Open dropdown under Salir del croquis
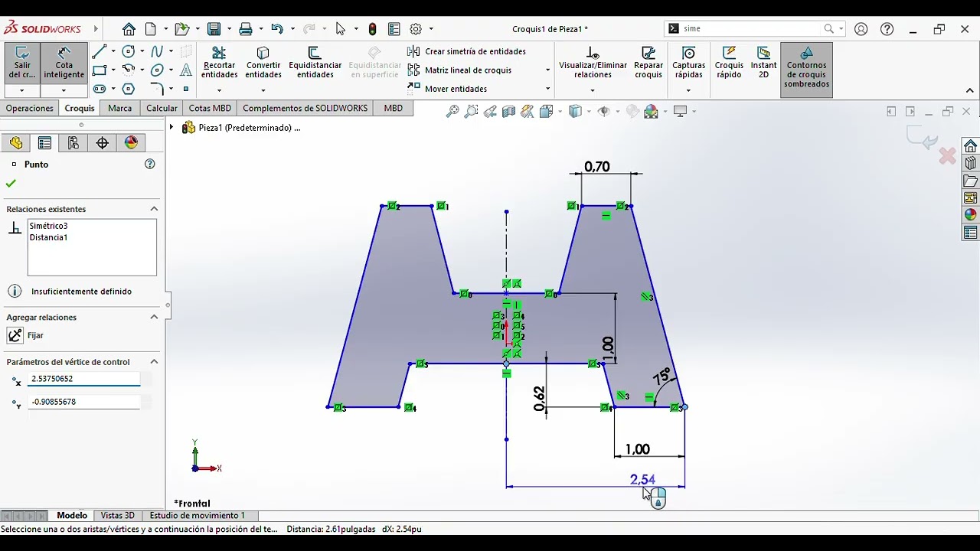Viewport: 980px width, 551px height. [x=21, y=90]
